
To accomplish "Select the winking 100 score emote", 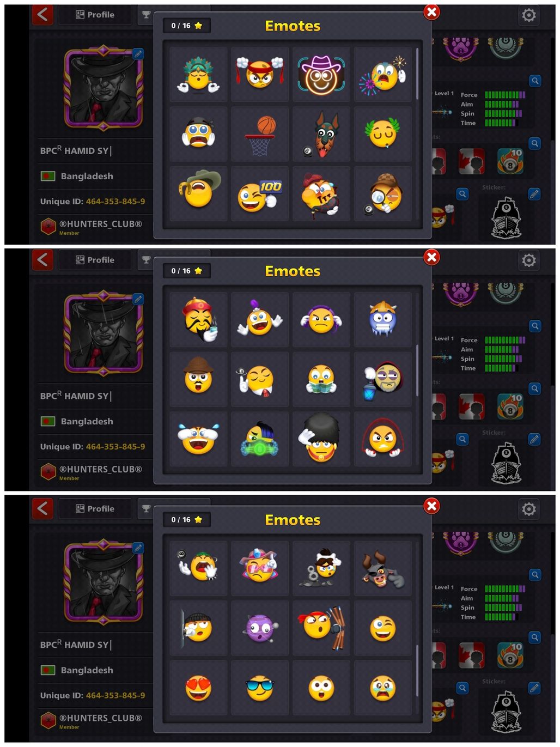I will pyautogui.click(x=260, y=194).
